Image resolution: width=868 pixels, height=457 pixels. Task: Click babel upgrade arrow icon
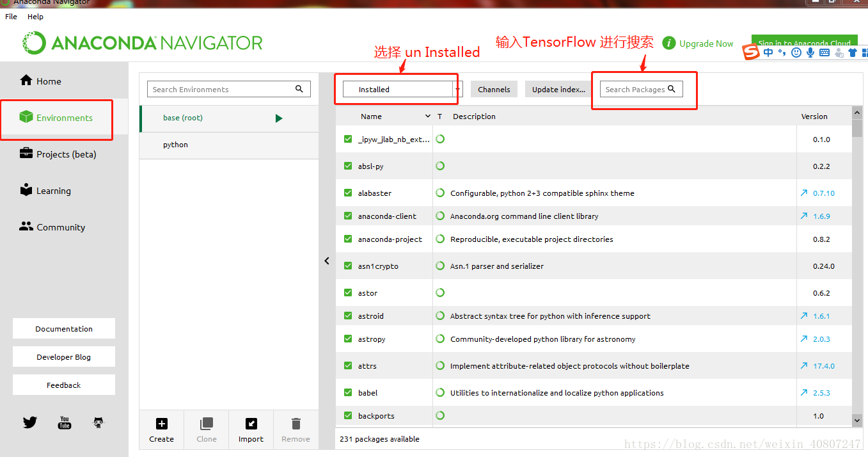804,392
